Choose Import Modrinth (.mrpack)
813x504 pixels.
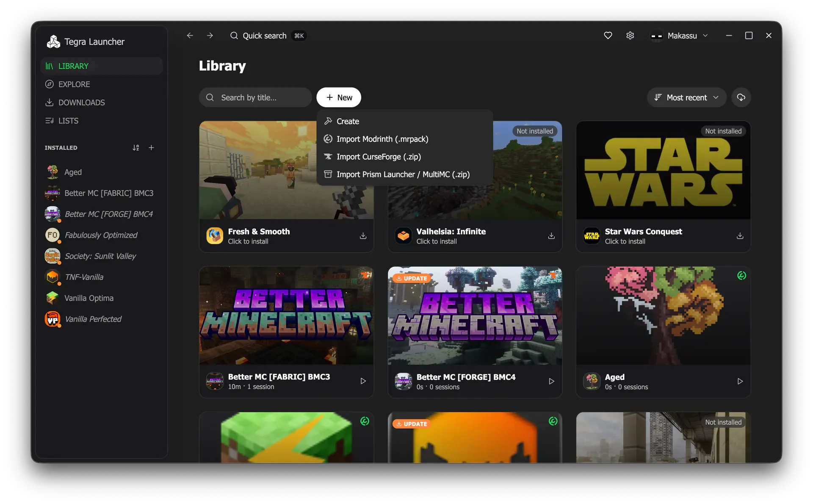404,139
